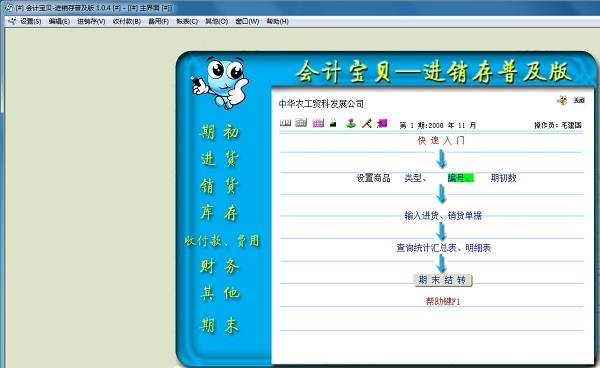The height and width of the screenshot is (368, 600).
Task: Open 库存 in the blue sidebar
Action: 219,213
